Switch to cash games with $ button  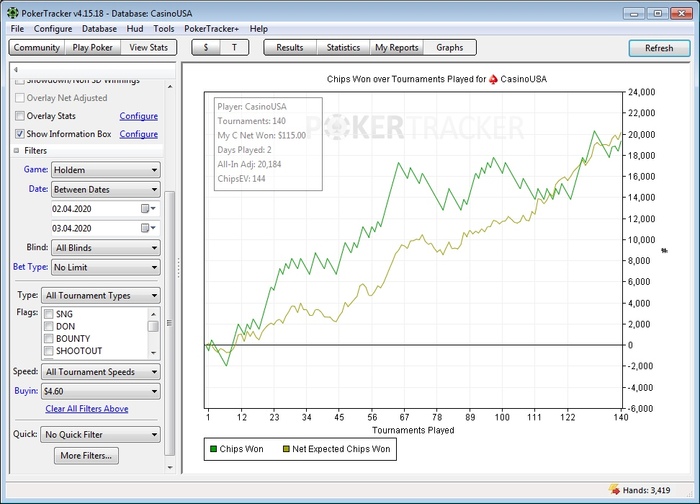point(205,48)
